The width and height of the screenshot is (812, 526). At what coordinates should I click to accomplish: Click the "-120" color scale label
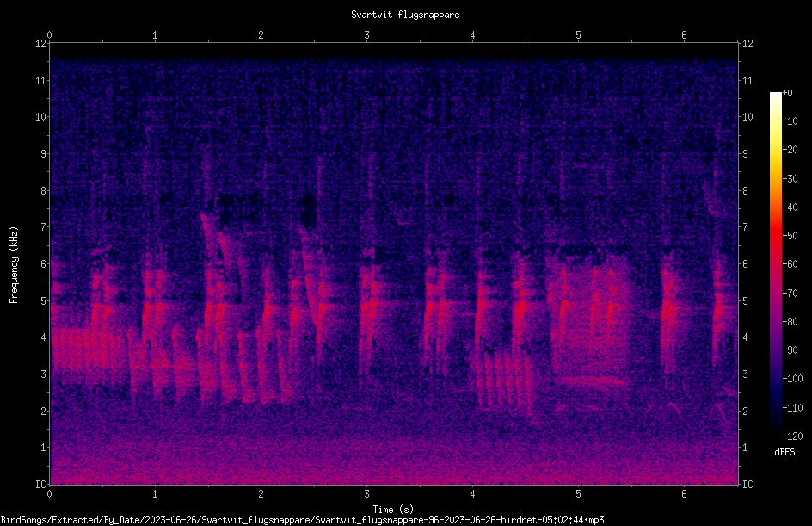pyautogui.click(x=792, y=436)
